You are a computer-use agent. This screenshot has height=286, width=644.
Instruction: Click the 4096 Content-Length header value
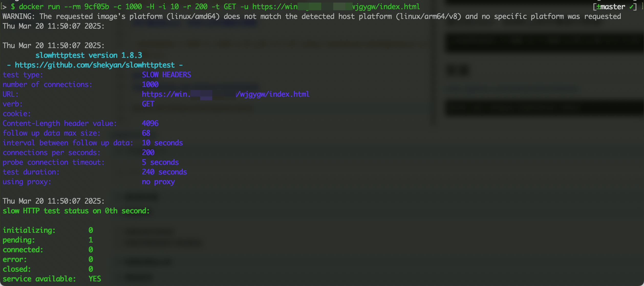(x=150, y=123)
